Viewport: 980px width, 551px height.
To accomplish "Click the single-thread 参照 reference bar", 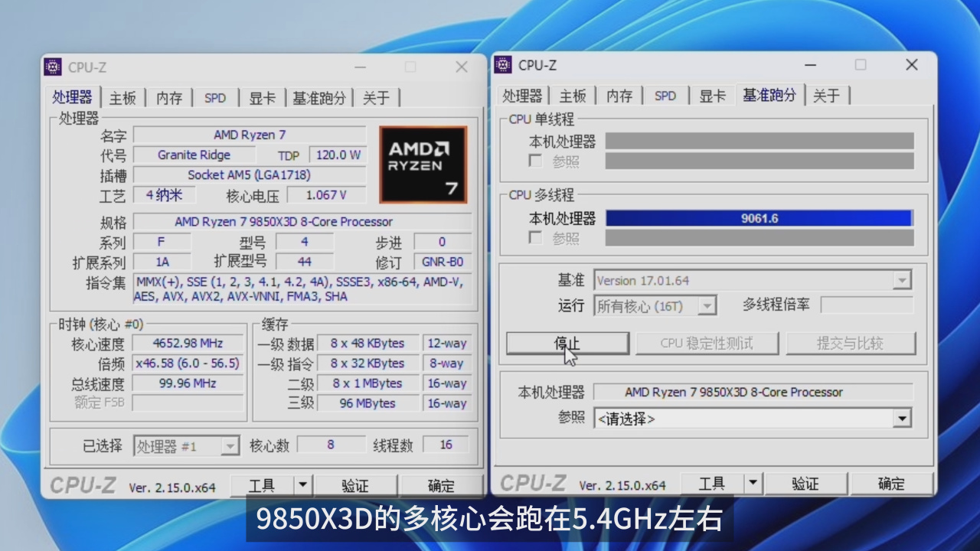I will tap(759, 161).
